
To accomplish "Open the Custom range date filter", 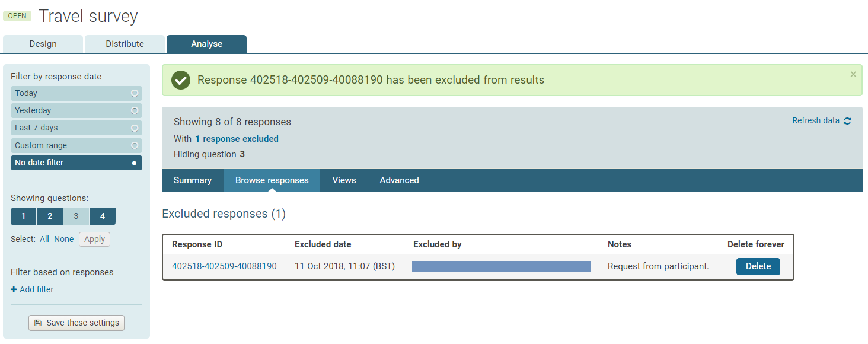I will click(76, 145).
